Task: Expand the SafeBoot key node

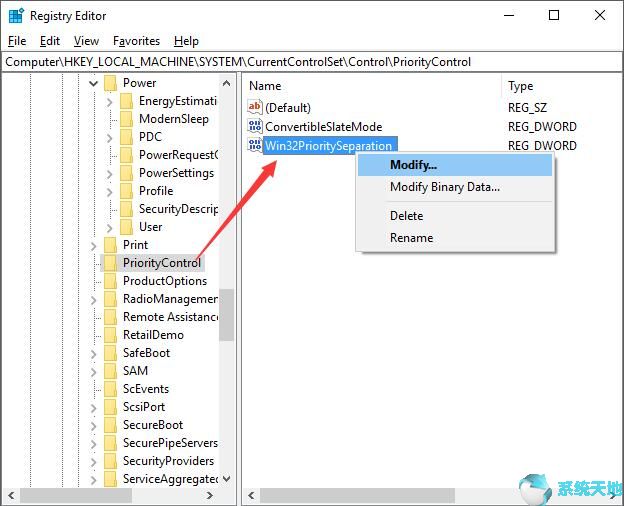Action: [x=94, y=353]
